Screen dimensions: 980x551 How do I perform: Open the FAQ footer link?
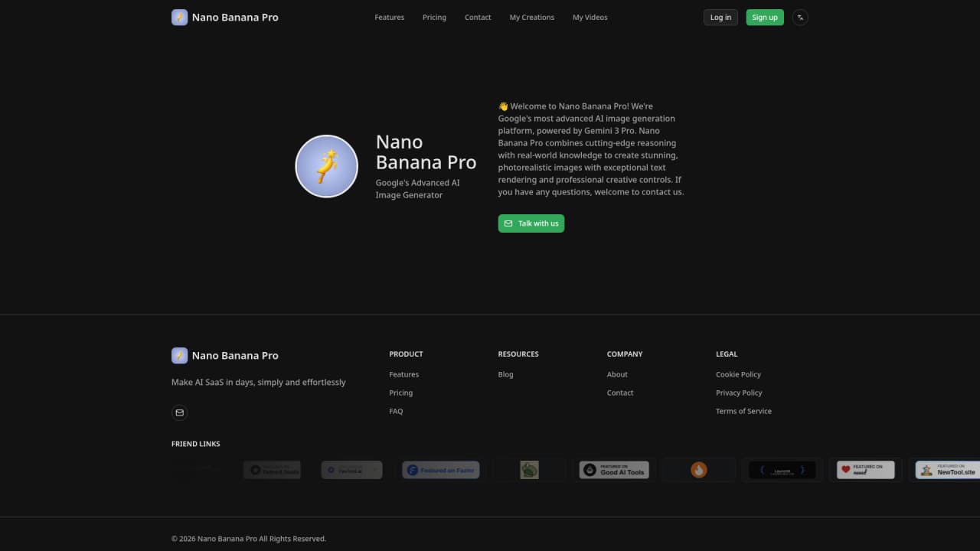click(397, 411)
